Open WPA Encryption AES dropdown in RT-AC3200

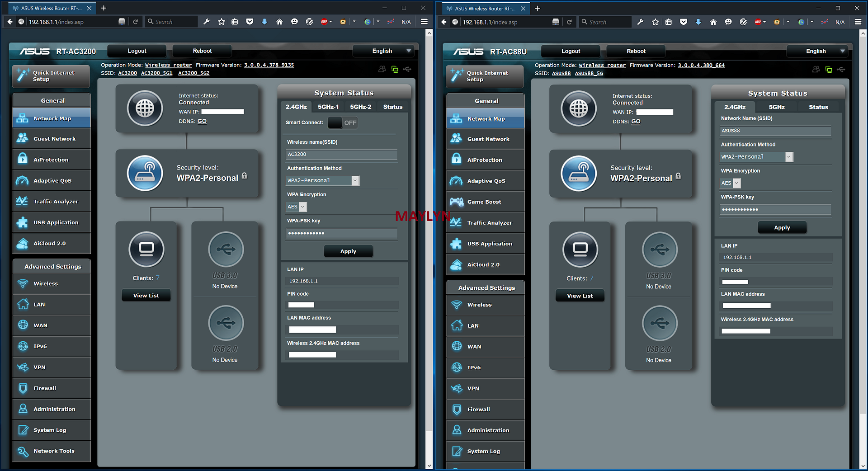[x=297, y=207]
